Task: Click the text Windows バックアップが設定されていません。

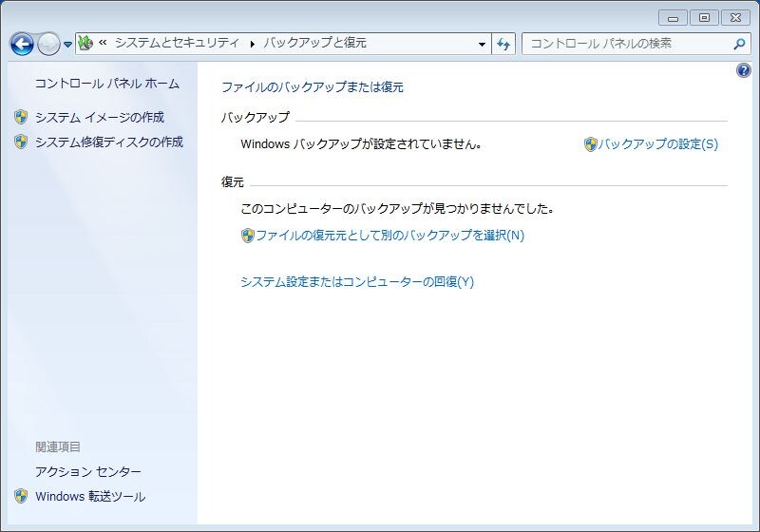Action: click(x=362, y=143)
